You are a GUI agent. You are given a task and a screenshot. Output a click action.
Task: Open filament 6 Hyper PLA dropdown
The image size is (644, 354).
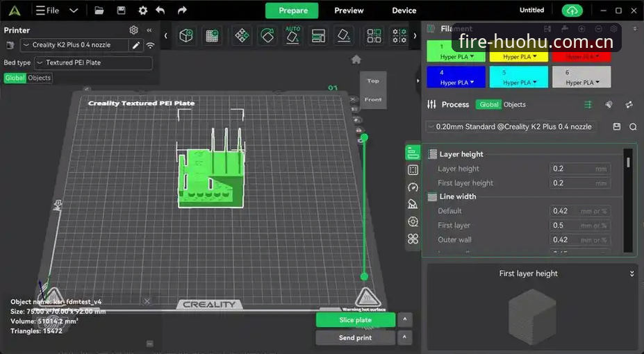click(x=582, y=83)
